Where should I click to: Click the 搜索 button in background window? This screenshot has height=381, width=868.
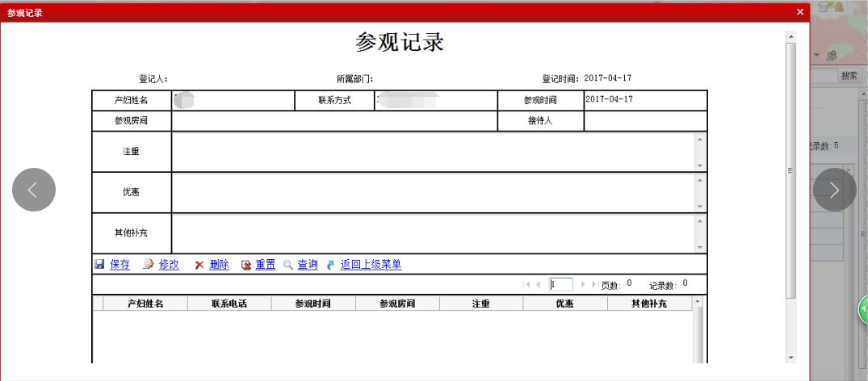pyautogui.click(x=849, y=76)
